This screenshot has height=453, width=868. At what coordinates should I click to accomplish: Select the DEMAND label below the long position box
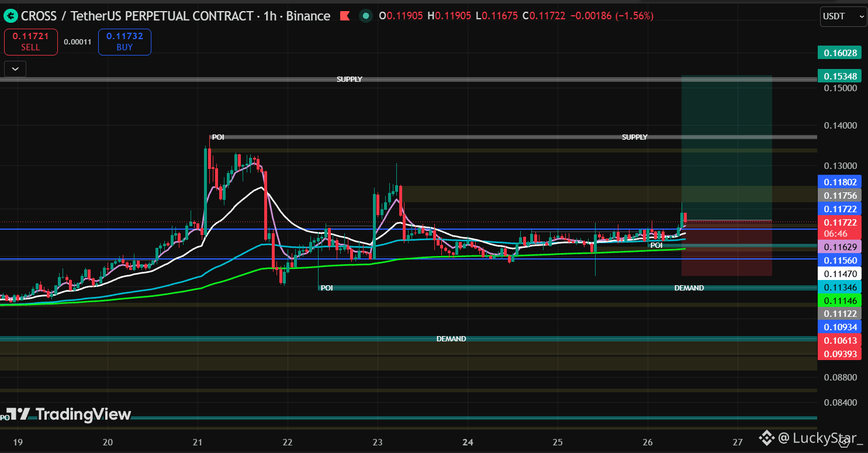pos(689,288)
